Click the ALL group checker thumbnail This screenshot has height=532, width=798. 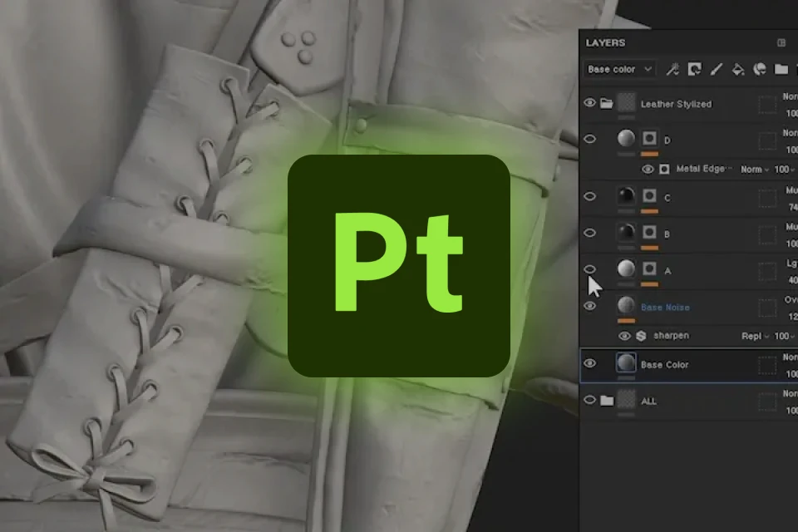(626, 400)
